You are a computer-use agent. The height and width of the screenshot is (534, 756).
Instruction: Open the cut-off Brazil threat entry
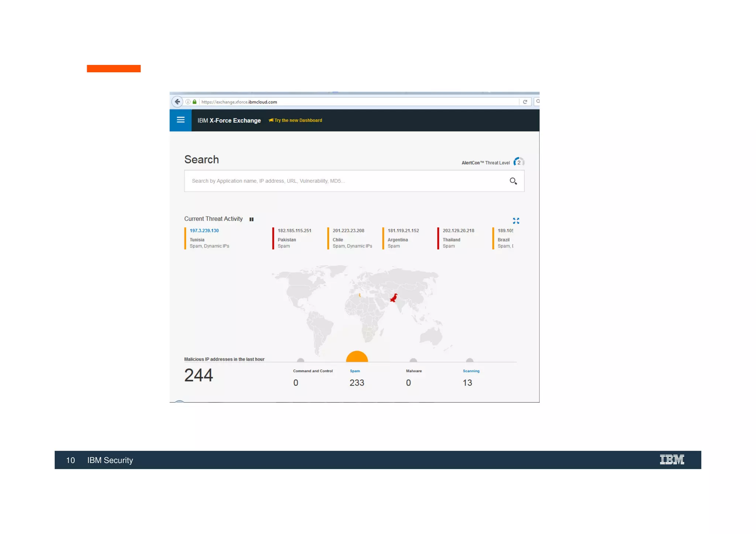click(503, 238)
